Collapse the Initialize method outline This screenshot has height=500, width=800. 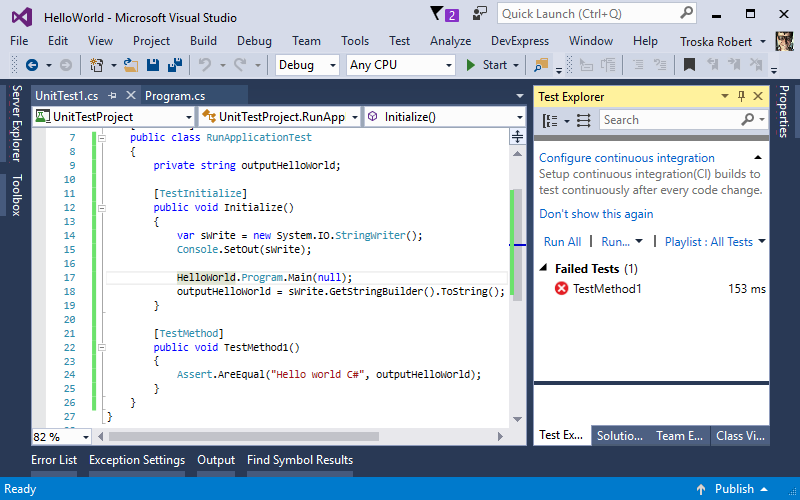(102, 208)
